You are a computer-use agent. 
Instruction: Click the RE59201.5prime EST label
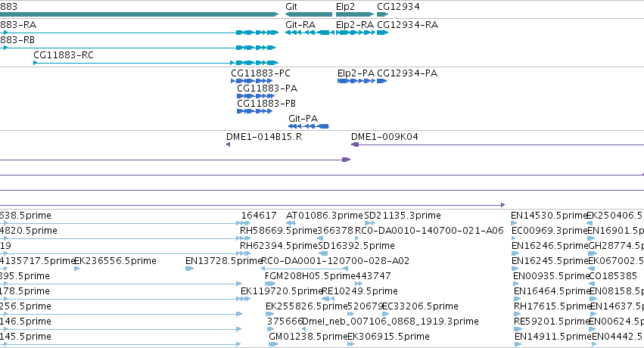point(552,322)
